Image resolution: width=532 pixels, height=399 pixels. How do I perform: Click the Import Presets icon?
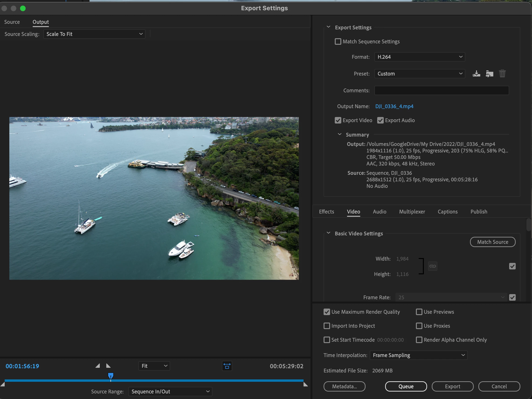click(489, 74)
